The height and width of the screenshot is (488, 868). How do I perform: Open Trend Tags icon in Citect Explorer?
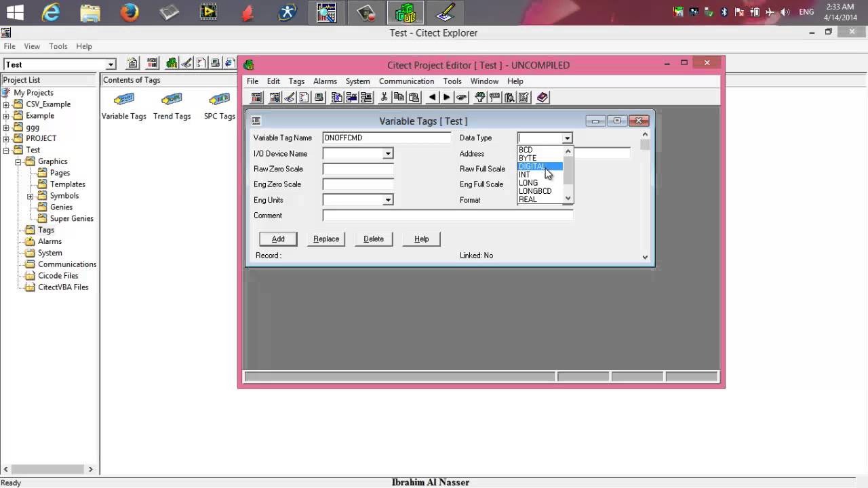[x=172, y=99]
